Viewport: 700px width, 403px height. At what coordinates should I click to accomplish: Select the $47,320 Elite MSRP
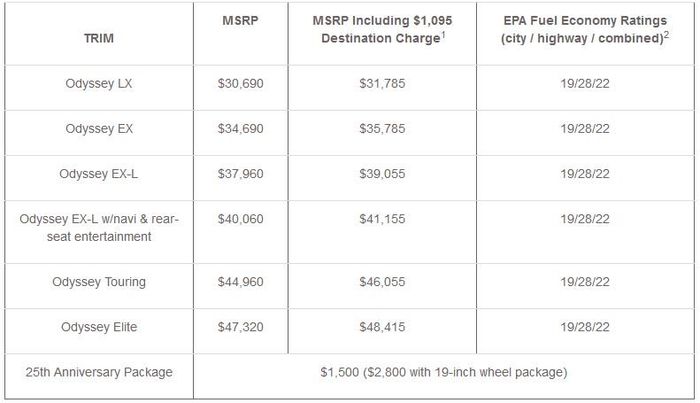(240, 327)
